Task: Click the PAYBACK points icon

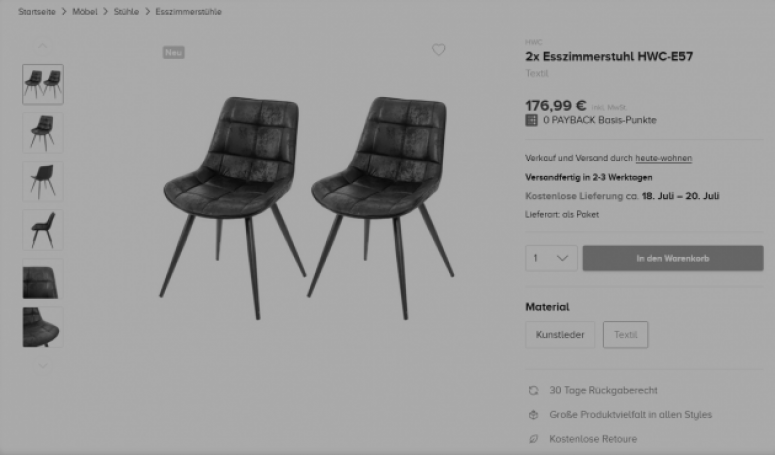Action: [x=531, y=120]
